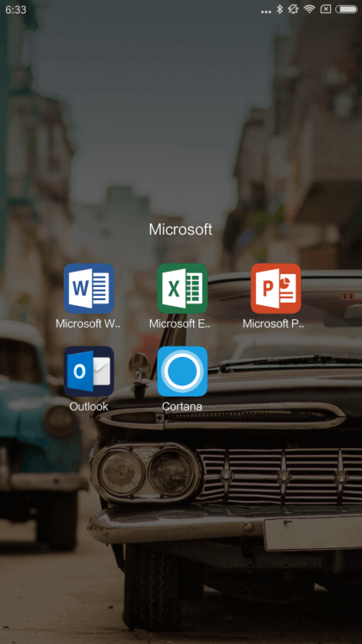Tap the battery level indicator
This screenshot has width=362, height=644.
tap(346, 9)
